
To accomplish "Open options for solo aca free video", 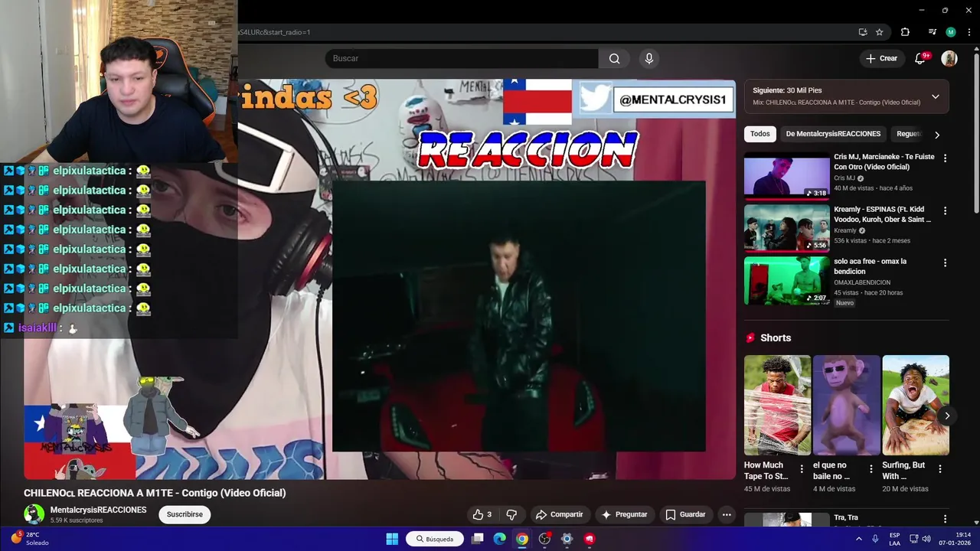I will pyautogui.click(x=945, y=262).
